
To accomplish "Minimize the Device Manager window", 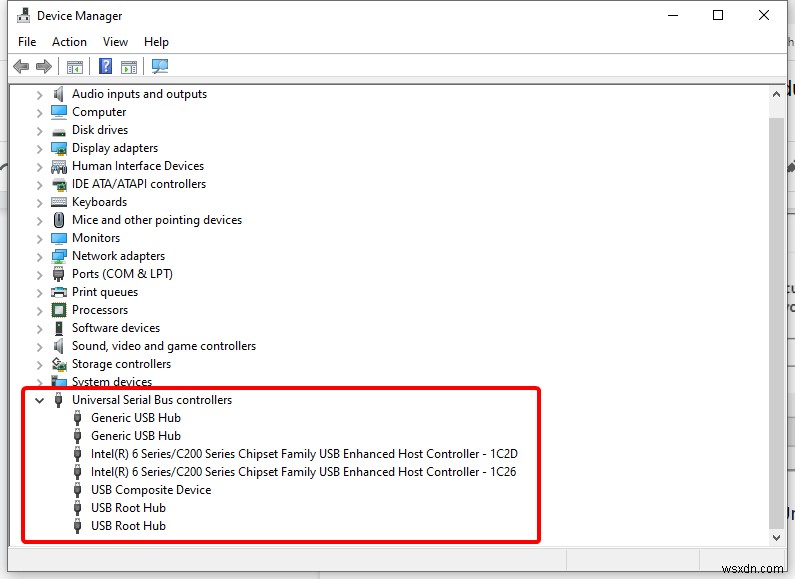I will pos(673,15).
